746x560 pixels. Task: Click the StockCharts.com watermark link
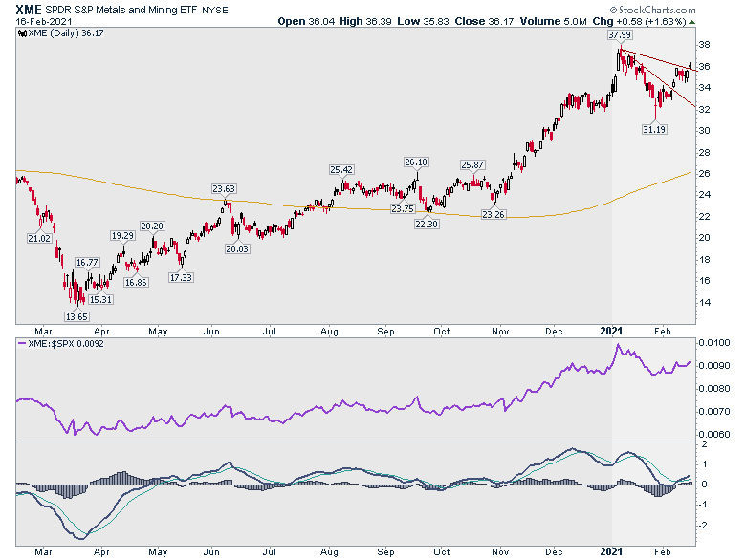point(652,10)
